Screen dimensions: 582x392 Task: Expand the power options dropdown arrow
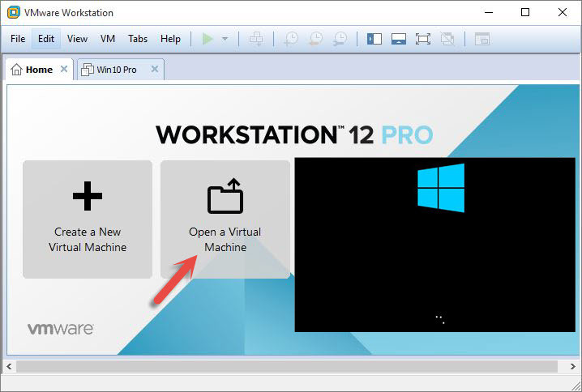225,39
